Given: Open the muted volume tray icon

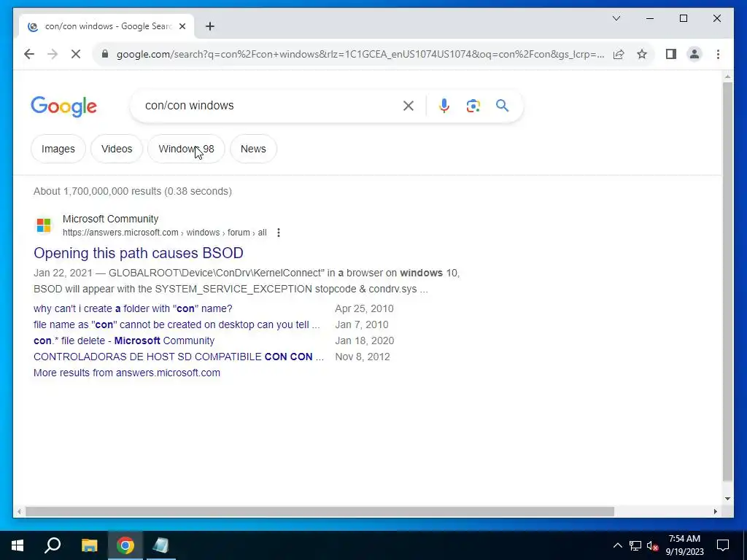Looking at the screenshot, I should 653,545.
